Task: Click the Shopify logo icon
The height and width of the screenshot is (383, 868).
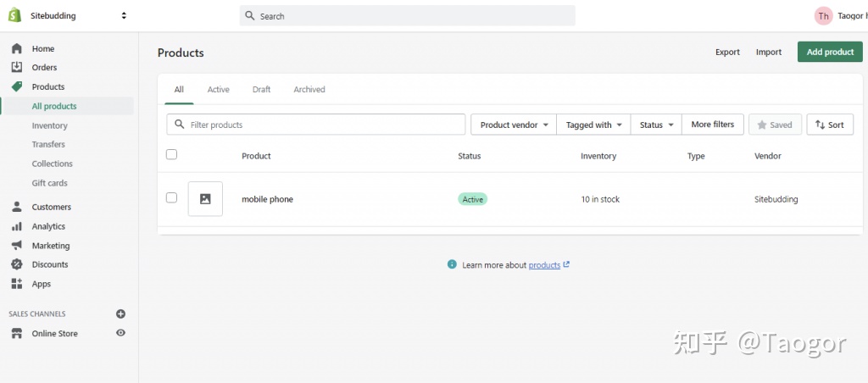Action: pos(14,15)
